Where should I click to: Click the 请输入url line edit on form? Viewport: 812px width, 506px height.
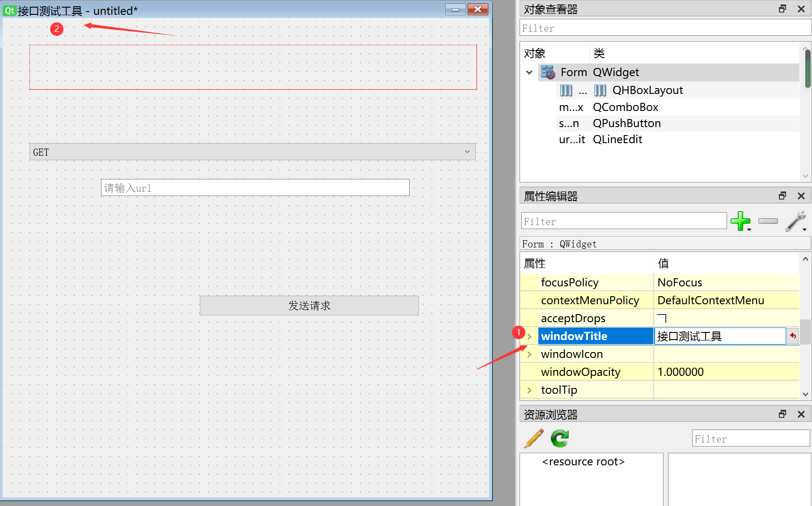(255, 188)
